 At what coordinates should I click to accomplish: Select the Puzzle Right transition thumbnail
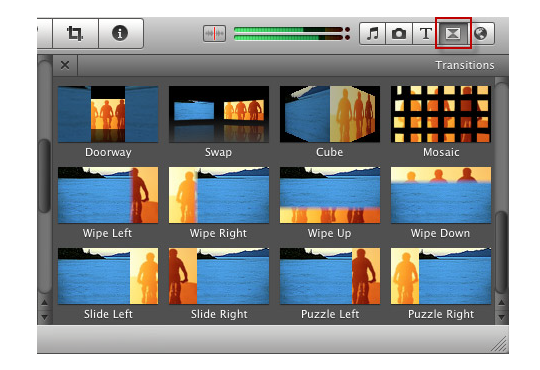point(441,276)
